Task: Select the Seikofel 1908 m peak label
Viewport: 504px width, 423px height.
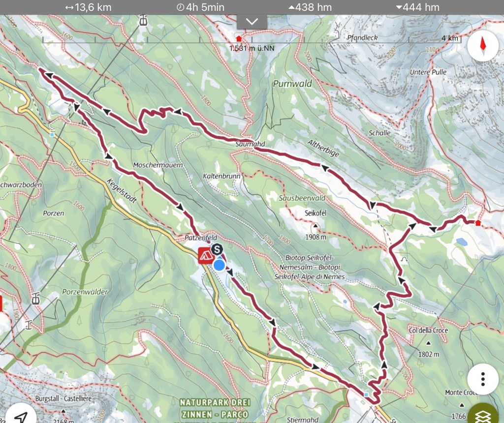Action: coord(315,225)
